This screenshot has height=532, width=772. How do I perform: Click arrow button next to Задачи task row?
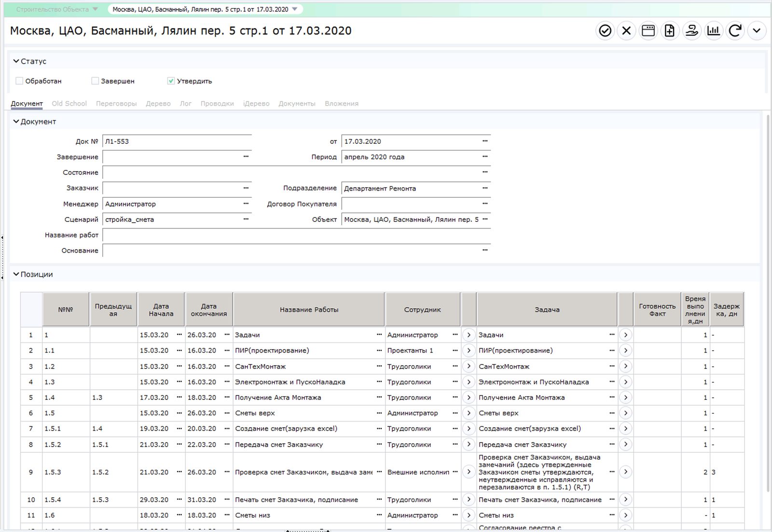(x=625, y=335)
